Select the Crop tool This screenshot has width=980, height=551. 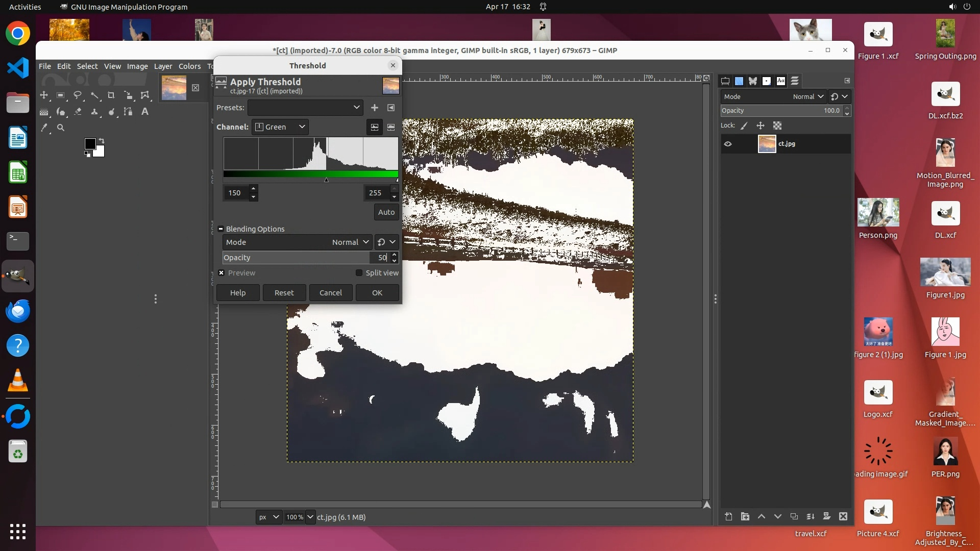[111, 95]
